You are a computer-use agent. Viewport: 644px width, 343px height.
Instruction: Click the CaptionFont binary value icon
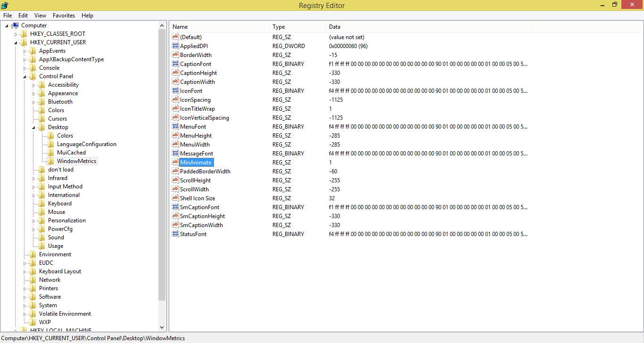(x=175, y=64)
